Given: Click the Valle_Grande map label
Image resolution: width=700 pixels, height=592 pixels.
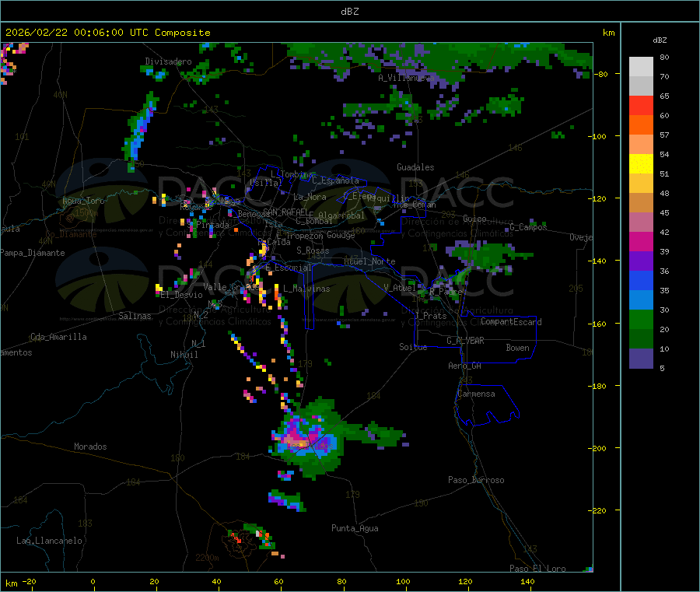Looking at the screenshot, I should coord(231,286).
